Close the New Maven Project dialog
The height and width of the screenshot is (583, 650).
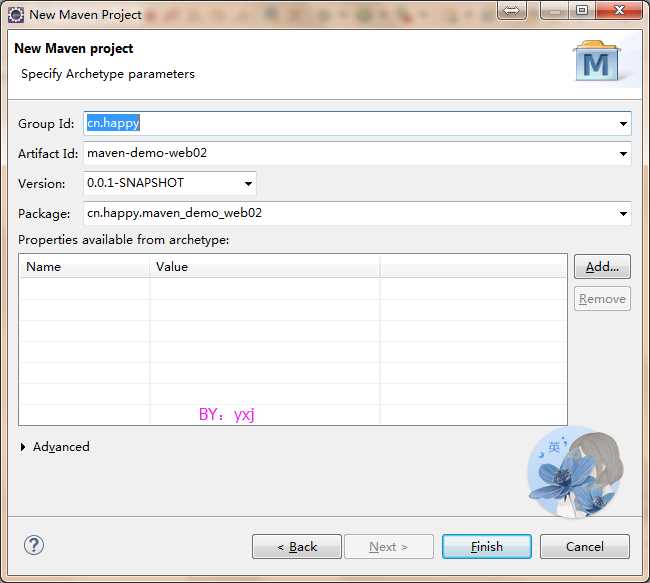point(619,10)
